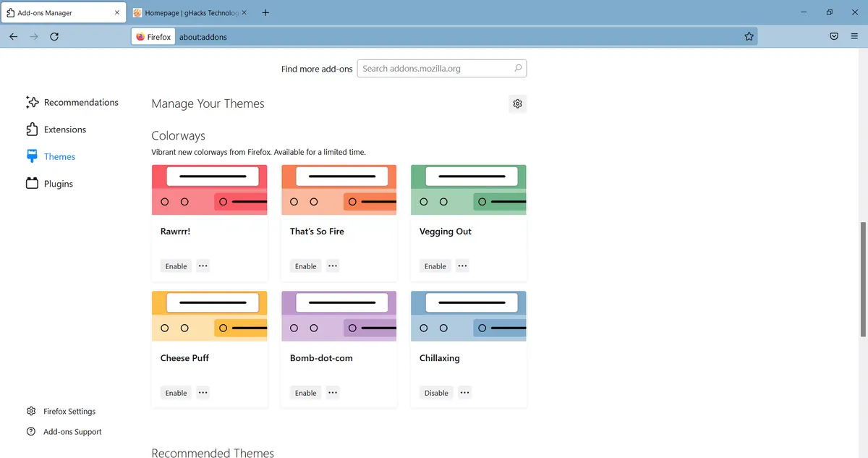This screenshot has width=868, height=458.
Task: Bookmark this page with the star icon
Action: tap(749, 36)
